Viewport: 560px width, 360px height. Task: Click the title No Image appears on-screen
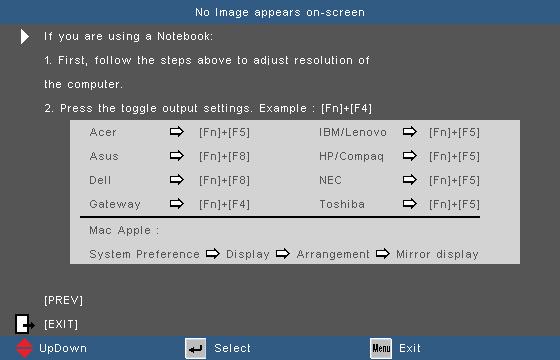[x=280, y=12]
